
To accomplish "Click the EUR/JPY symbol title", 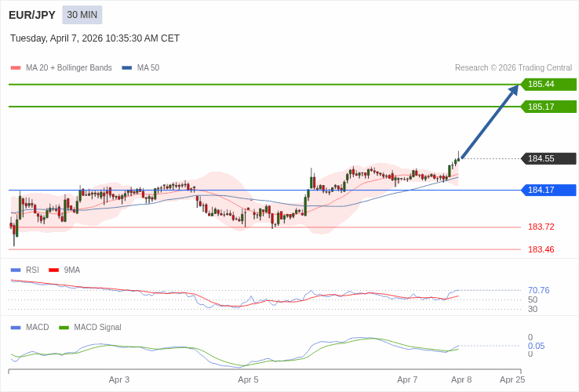I will click(x=32, y=15).
